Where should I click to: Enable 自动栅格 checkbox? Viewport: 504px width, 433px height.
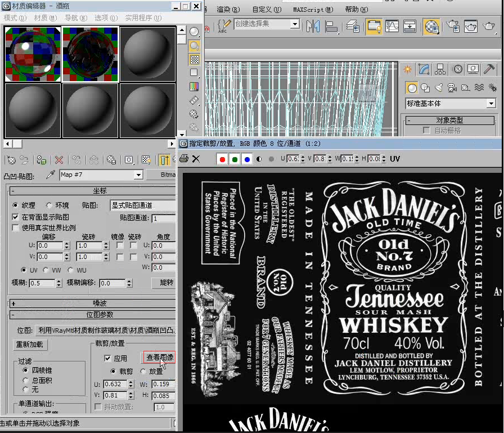(x=426, y=130)
